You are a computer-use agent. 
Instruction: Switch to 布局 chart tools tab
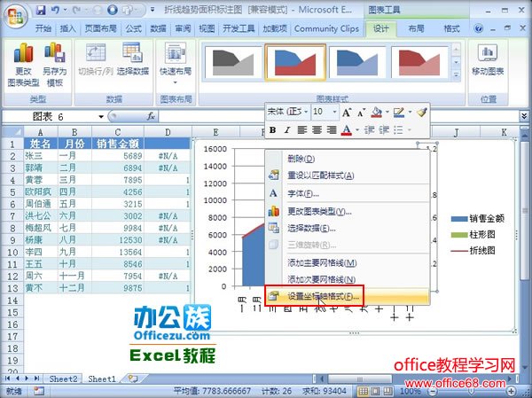[x=416, y=29]
